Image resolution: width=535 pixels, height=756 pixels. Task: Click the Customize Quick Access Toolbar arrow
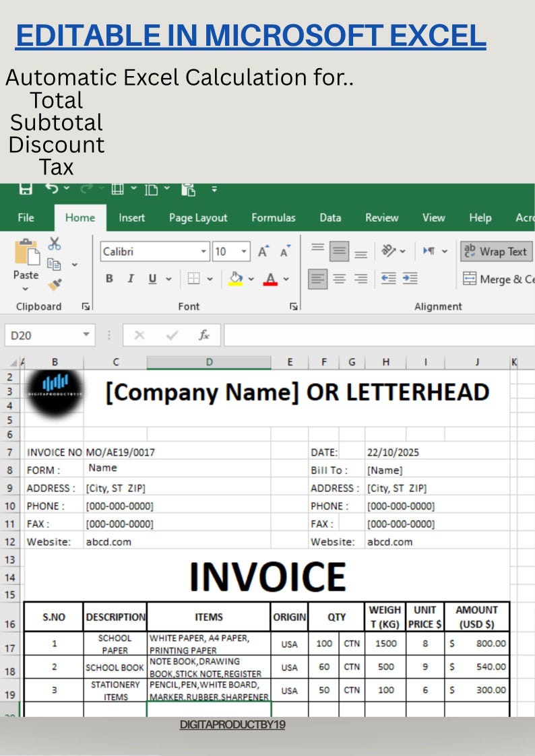tap(214, 189)
